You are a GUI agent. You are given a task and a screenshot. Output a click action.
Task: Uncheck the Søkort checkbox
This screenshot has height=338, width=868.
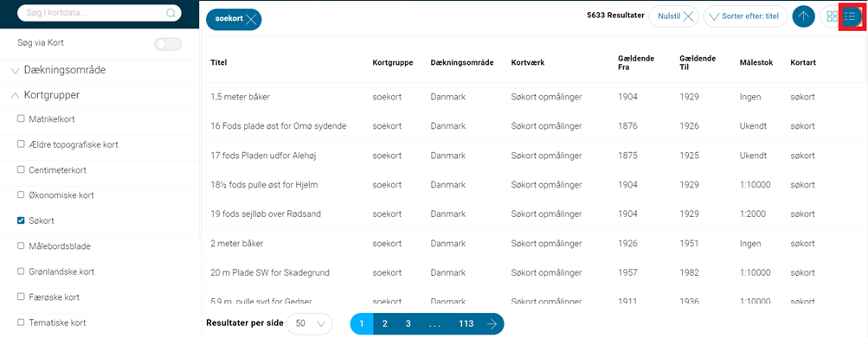click(x=21, y=220)
